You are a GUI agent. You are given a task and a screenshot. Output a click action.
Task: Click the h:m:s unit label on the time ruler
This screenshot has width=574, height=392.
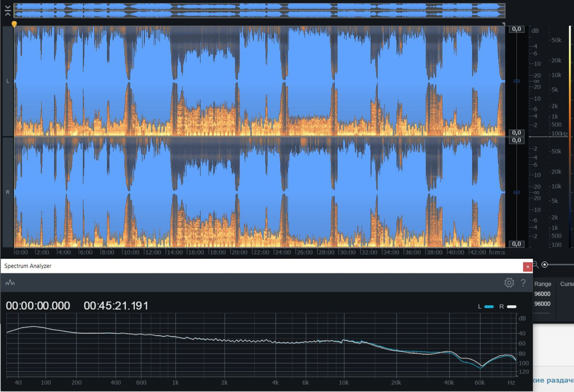[497, 252]
